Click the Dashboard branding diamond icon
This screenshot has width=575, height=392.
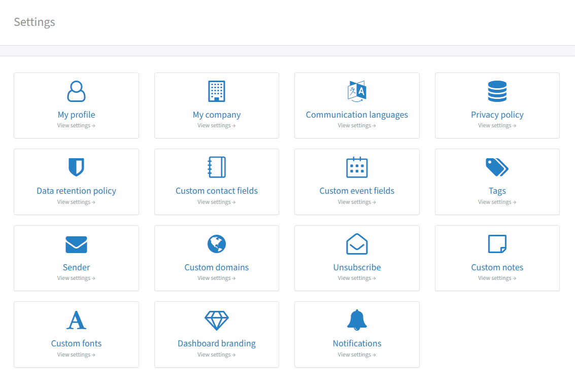217,320
